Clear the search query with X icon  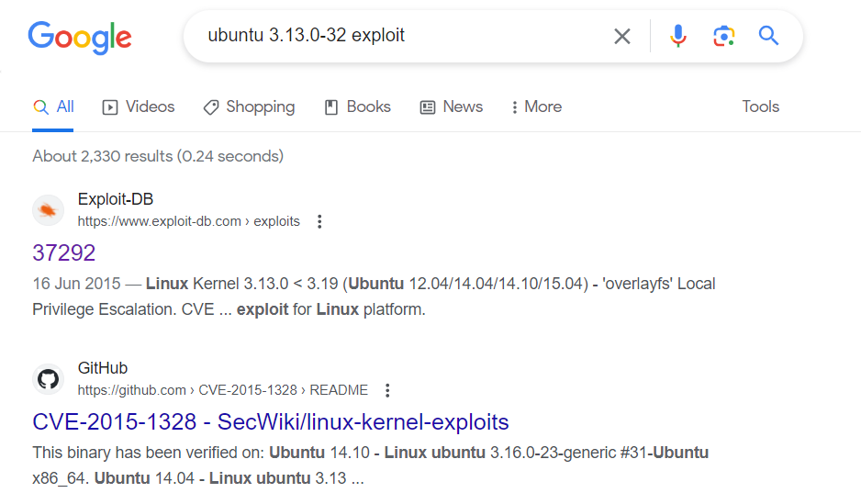tap(622, 37)
